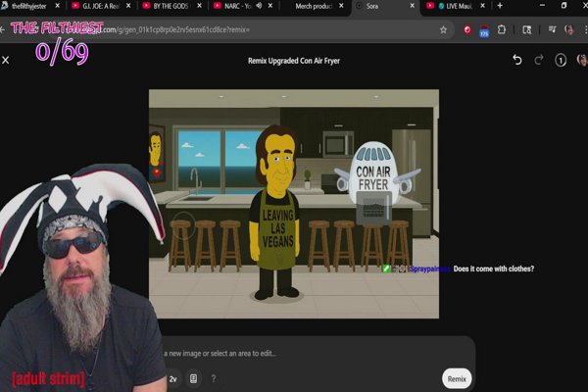588x392 pixels.
Task: Open the extension with 175 badge
Action: (x=484, y=30)
